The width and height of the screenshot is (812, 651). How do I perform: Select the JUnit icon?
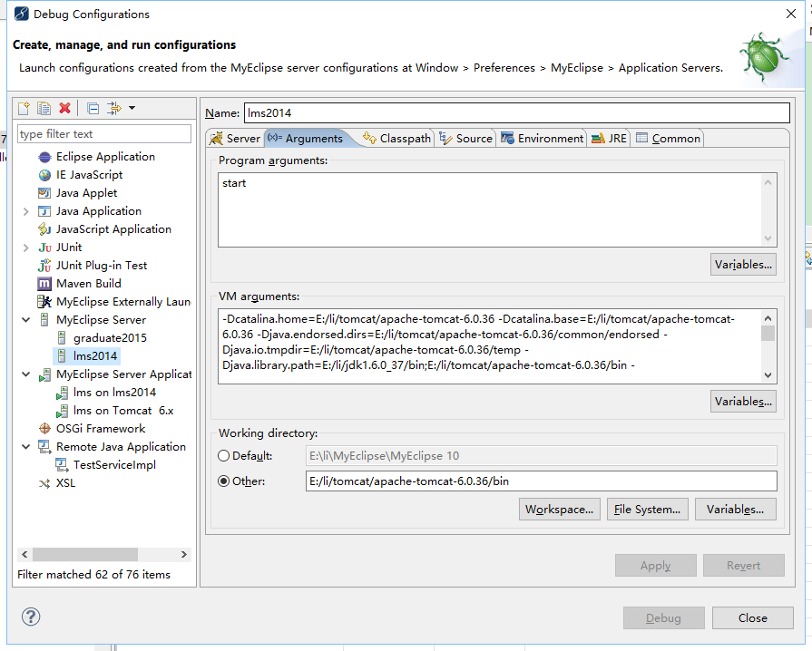(45, 248)
